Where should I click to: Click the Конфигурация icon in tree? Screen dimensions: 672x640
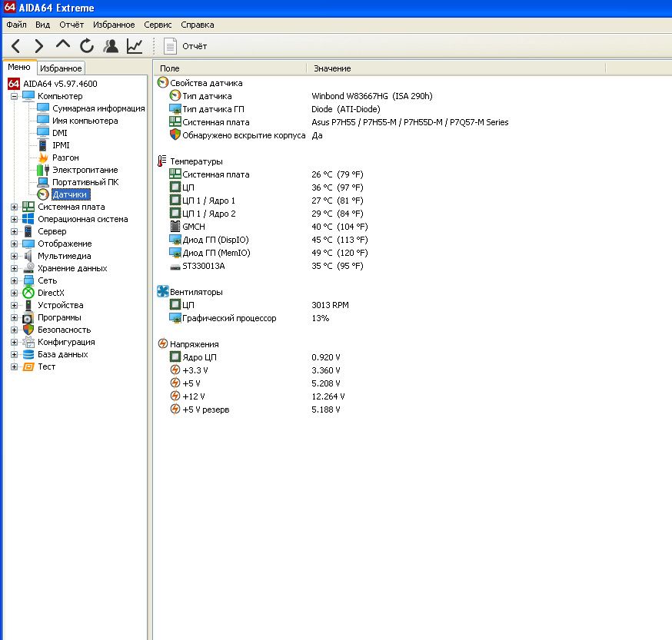click(x=28, y=342)
